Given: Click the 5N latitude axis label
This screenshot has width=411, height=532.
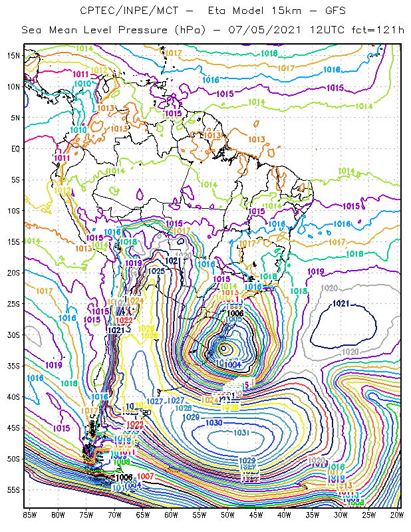Looking at the screenshot, I should tap(15, 118).
